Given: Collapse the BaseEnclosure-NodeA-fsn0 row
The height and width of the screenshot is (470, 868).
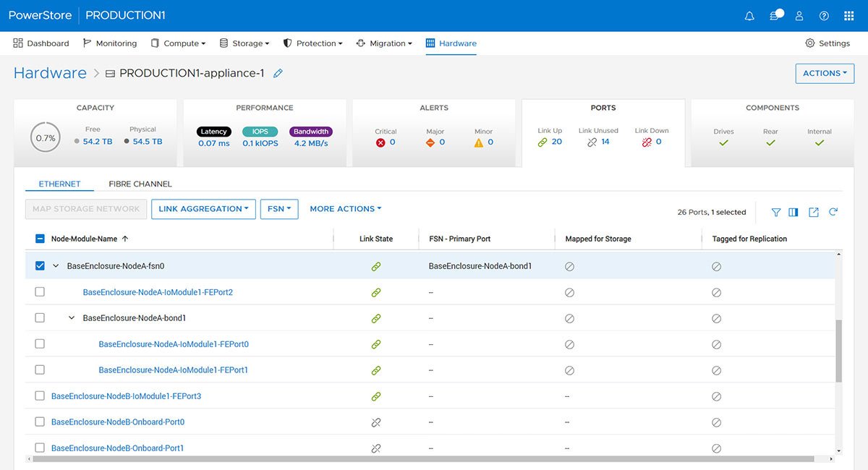Looking at the screenshot, I should 56,265.
